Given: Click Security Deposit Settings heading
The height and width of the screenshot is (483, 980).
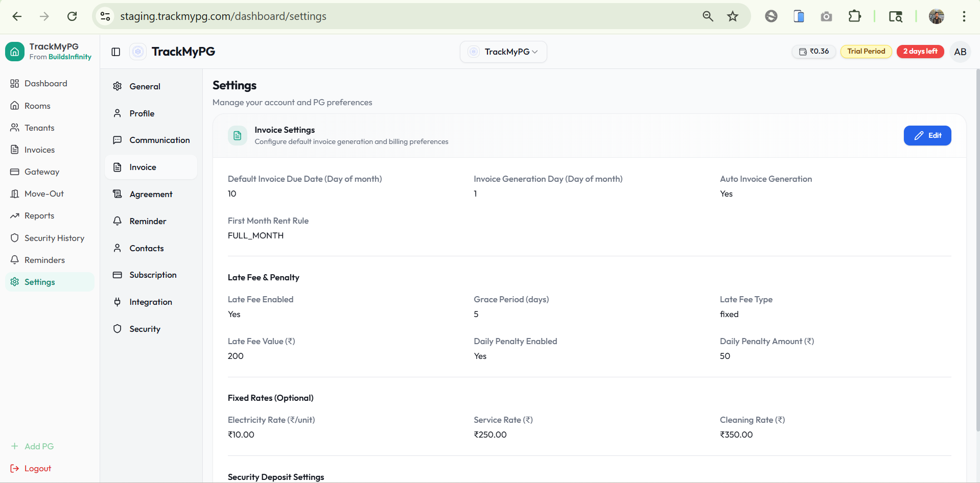Looking at the screenshot, I should [276, 477].
